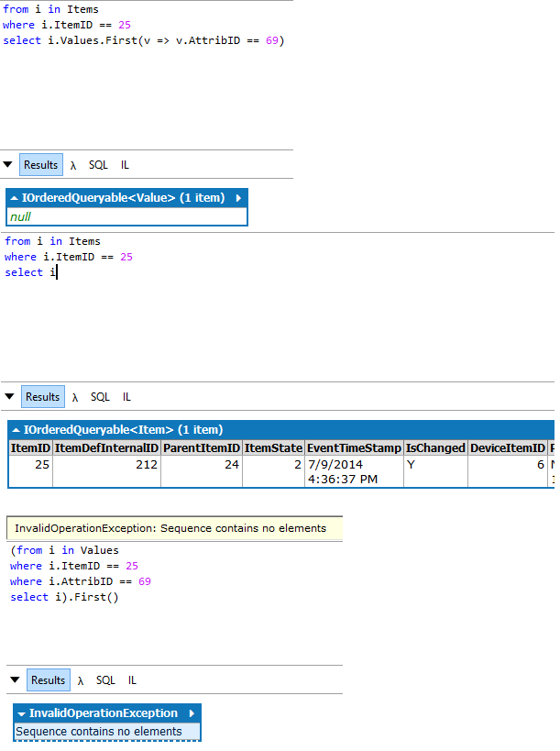Select timestamp cell 7/9/2014 4:36:37 PM
Image resolution: width=560 pixels, height=751 pixels.
point(354,471)
